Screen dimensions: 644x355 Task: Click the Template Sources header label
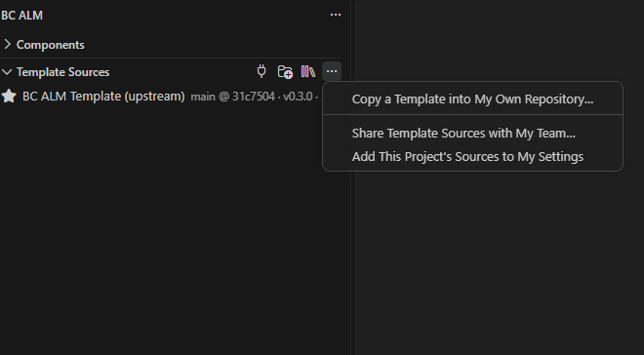(x=62, y=72)
